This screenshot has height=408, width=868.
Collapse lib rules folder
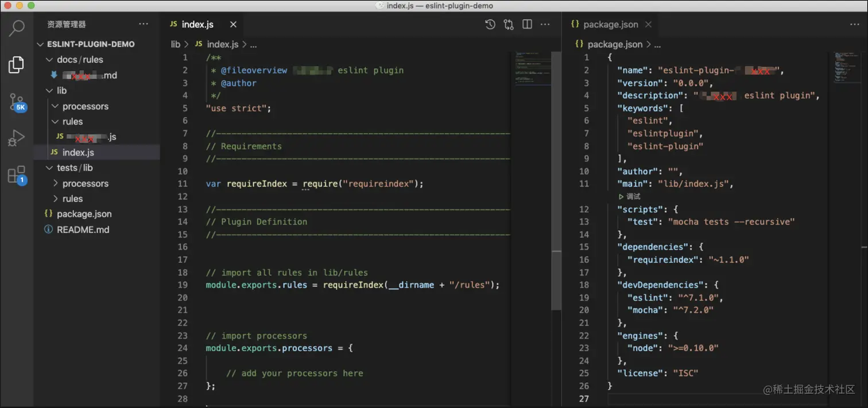coord(55,122)
